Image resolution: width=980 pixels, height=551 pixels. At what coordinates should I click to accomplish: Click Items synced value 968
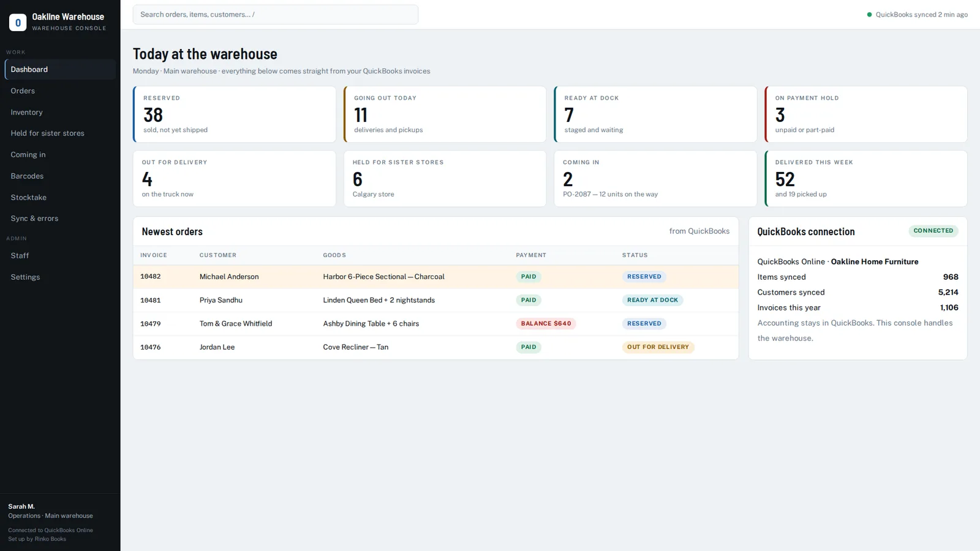point(951,277)
